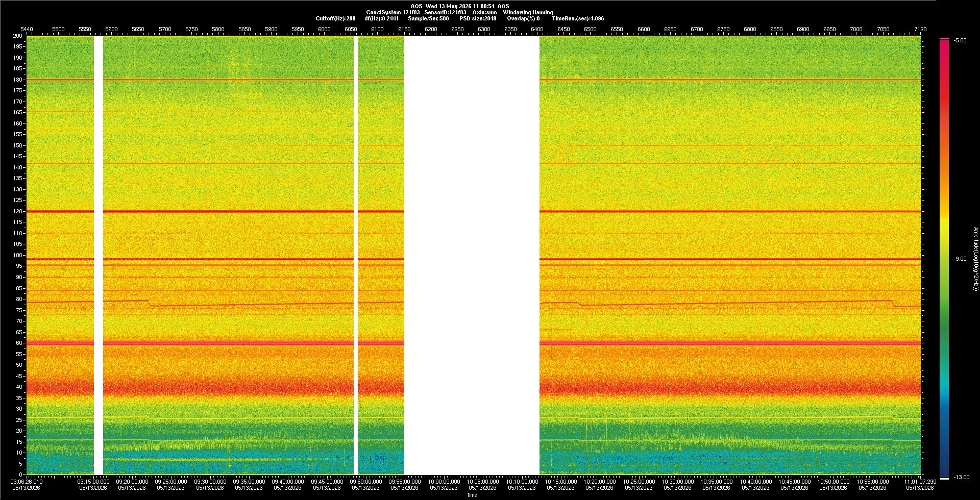The image size is (980, 500).
Task: Click the -13.00 colorbar minimum label
Action: (961, 477)
